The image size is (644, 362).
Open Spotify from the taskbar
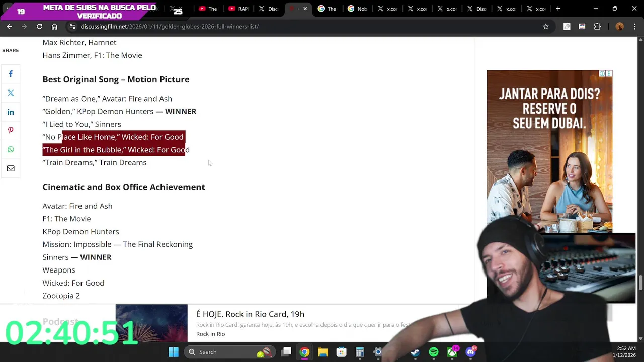[434, 352]
